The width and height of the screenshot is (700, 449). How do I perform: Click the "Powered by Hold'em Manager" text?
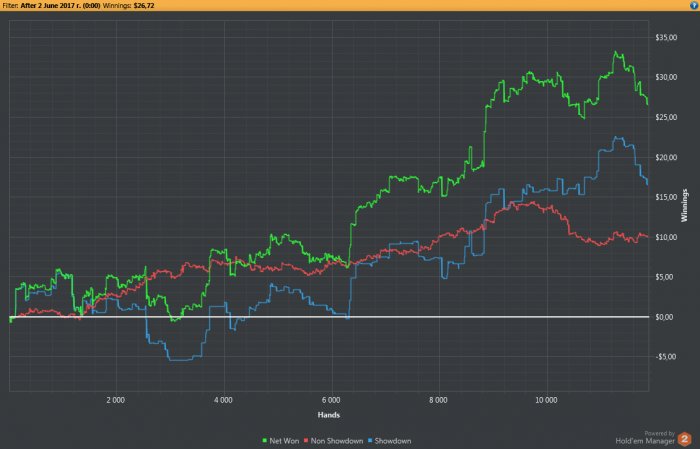pyautogui.click(x=645, y=437)
